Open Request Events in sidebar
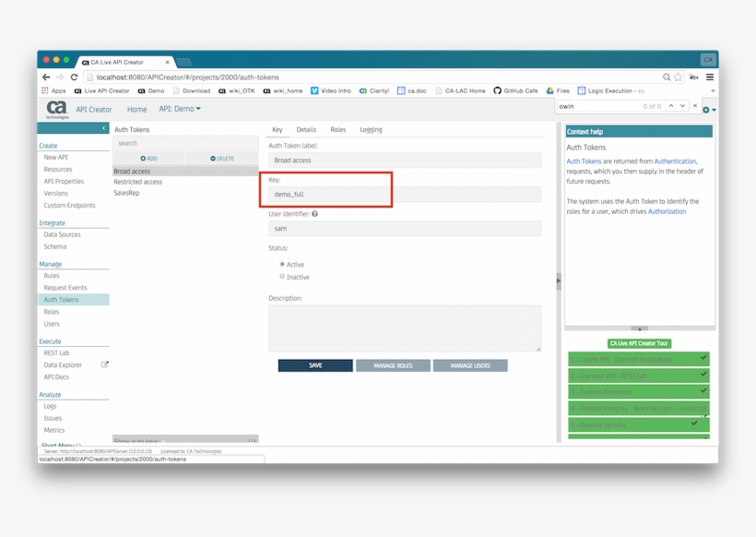This screenshot has height=537, width=756. click(x=65, y=288)
